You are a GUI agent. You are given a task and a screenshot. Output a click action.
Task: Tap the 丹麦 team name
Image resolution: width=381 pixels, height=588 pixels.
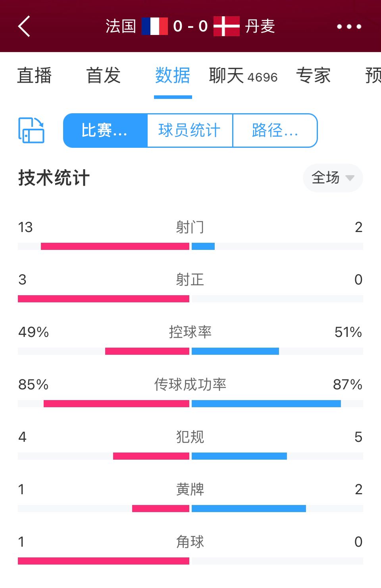point(260,26)
